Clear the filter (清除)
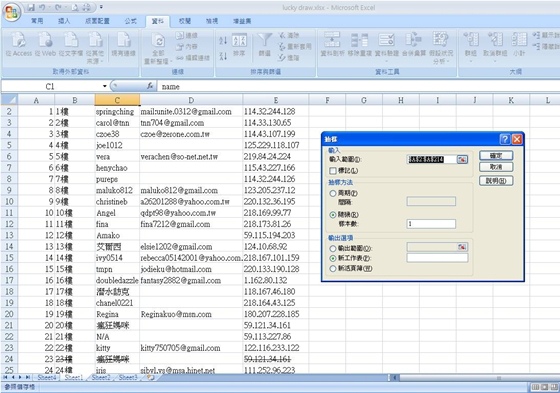 point(289,35)
